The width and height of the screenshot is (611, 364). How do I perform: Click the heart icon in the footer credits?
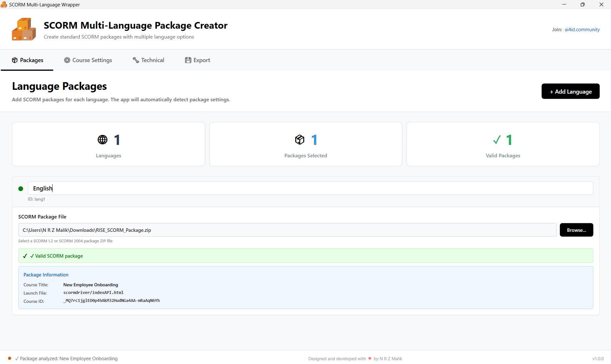370,359
